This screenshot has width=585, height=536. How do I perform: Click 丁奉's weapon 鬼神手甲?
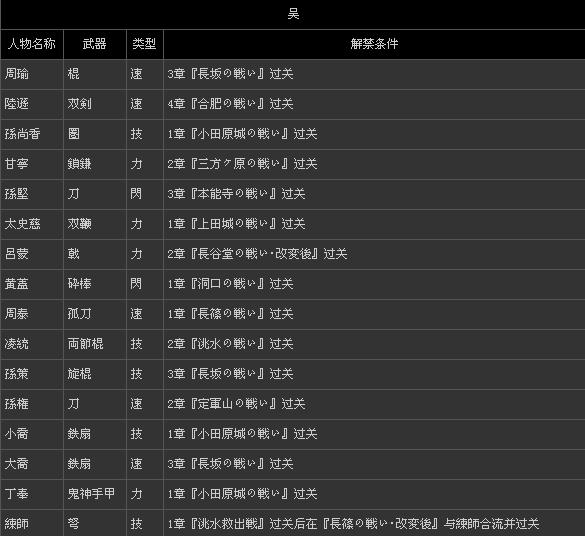click(91, 494)
